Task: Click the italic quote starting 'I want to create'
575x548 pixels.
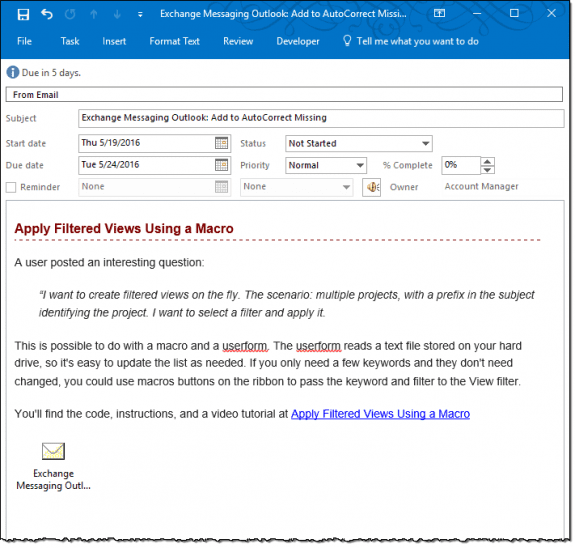Action: pyautogui.click(x=287, y=304)
